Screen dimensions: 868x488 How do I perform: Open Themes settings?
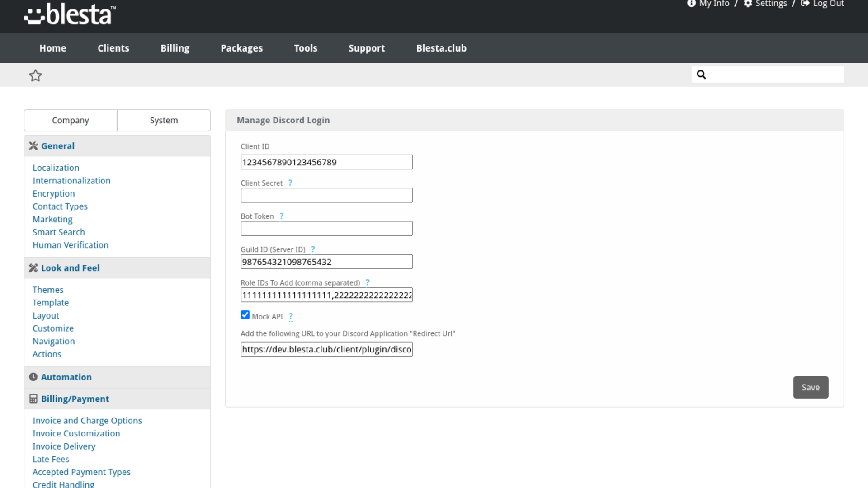[x=48, y=290]
